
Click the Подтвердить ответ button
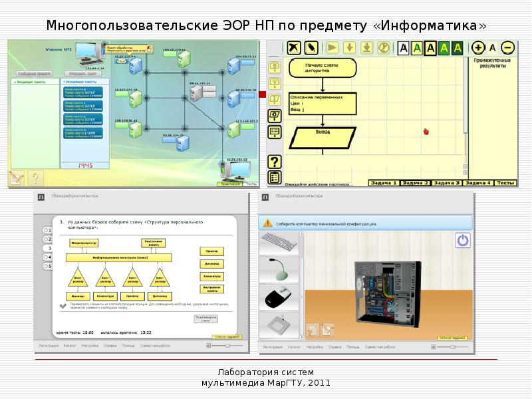[x=205, y=319]
